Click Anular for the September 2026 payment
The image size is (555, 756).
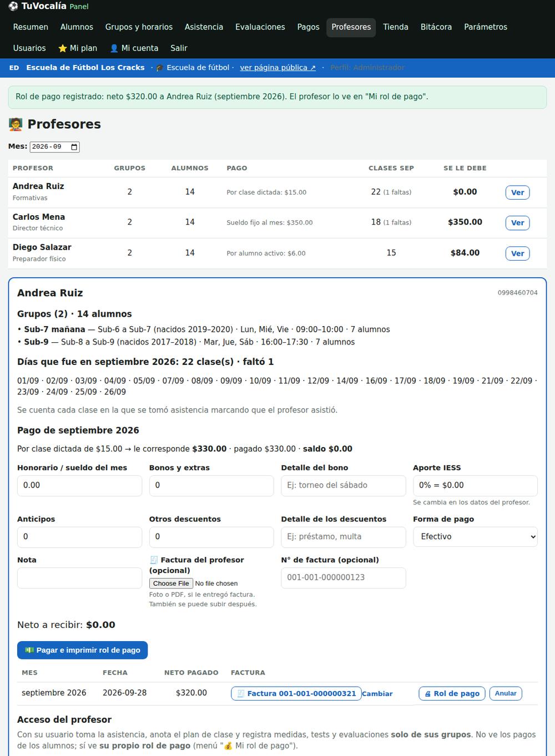click(x=506, y=693)
